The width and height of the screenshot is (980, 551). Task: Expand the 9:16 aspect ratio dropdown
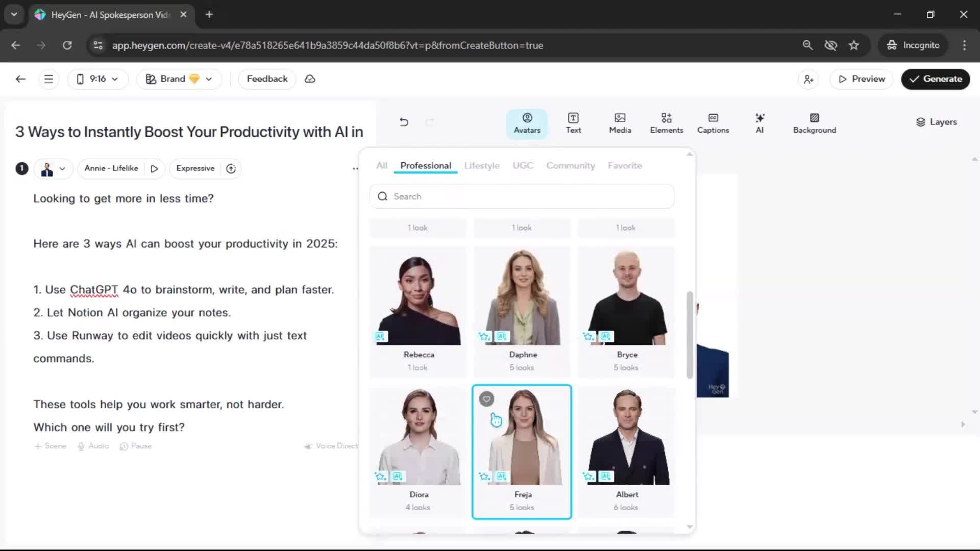coord(97,79)
